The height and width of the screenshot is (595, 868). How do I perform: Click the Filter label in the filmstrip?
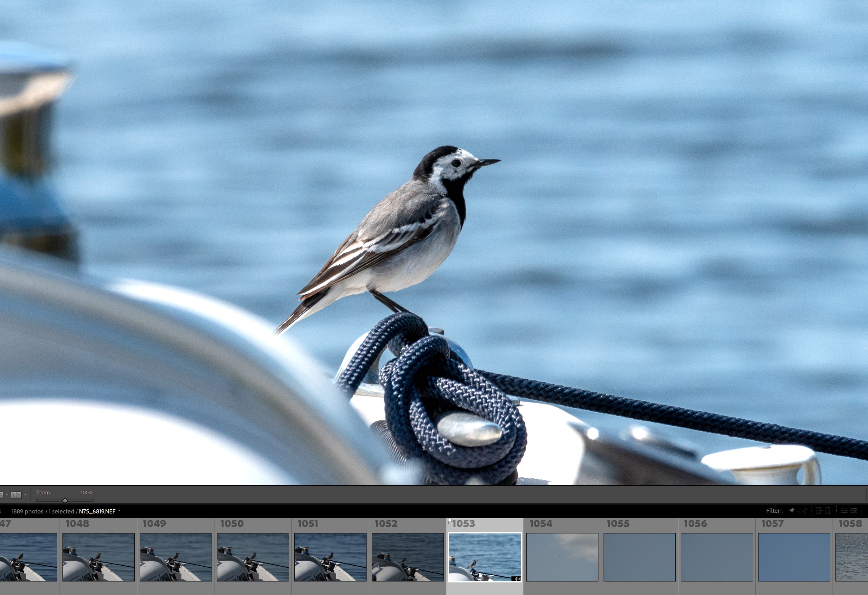pyautogui.click(x=774, y=511)
